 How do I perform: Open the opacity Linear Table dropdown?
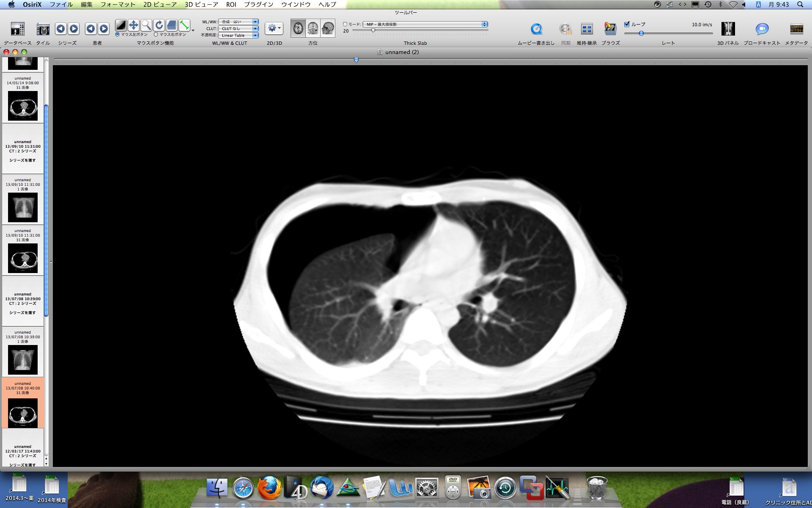pyautogui.click(x=238, y=35)
